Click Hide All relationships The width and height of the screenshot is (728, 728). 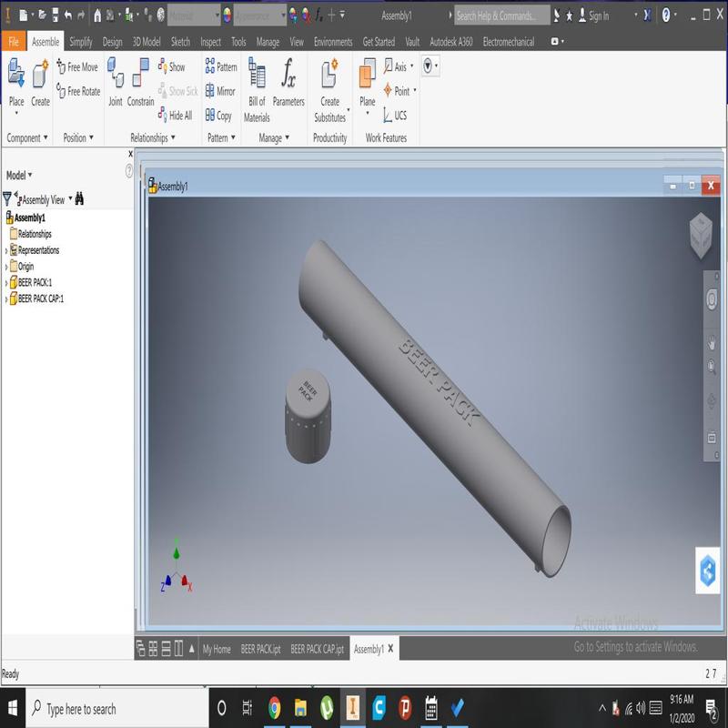(x=175, y=115)
